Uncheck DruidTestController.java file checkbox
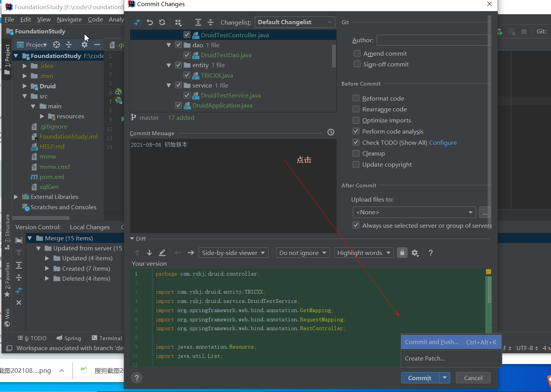Viewport: 551px width, 392px height. [x=187, y=35]
